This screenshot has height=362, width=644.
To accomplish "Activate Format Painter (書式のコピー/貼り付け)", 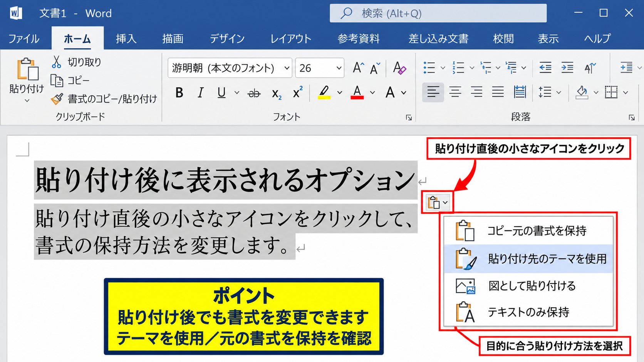I will (x=104, y=99).
